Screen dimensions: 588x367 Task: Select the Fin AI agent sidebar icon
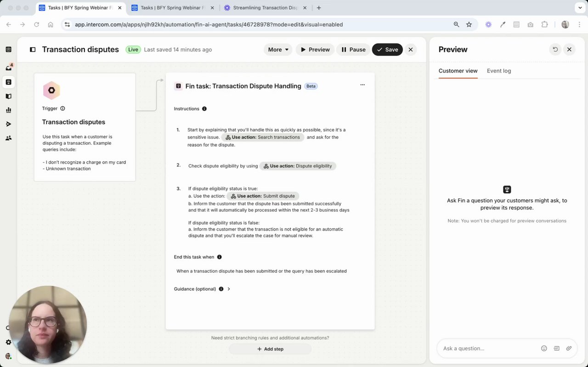click(8, 82)
